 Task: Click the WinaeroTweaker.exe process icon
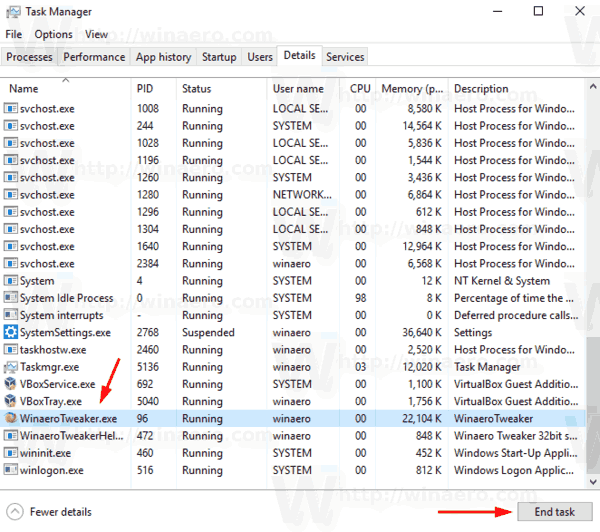[11, 418]
